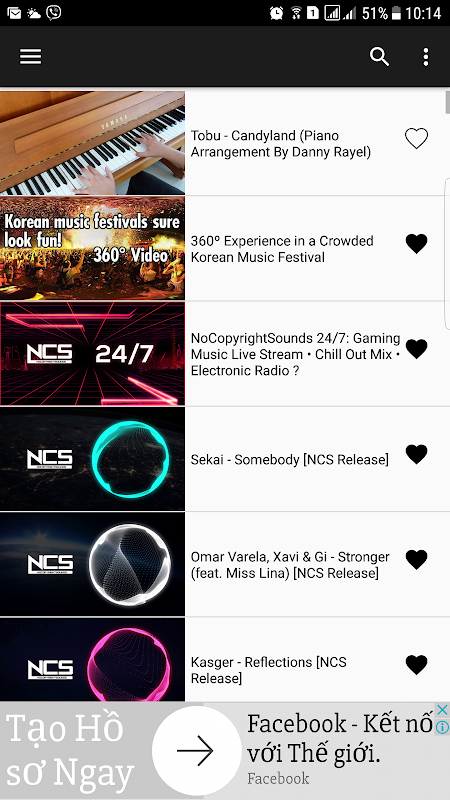This screenshot has height=800, width=450.
Task: Toggle heart on Omar Varela Stronger
Action: pos(416,559)
